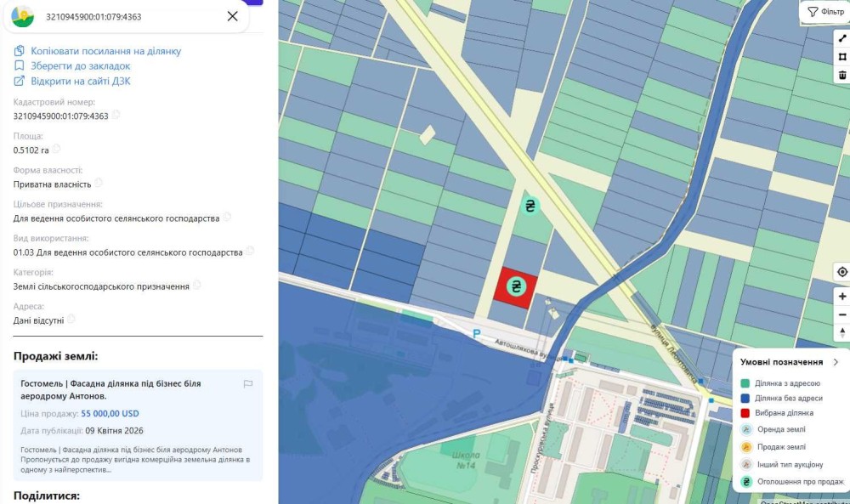Click the ruler measure tool on map
Viewport: 850px width, 504px height.
pyautogui.click(x=841, y=38)
